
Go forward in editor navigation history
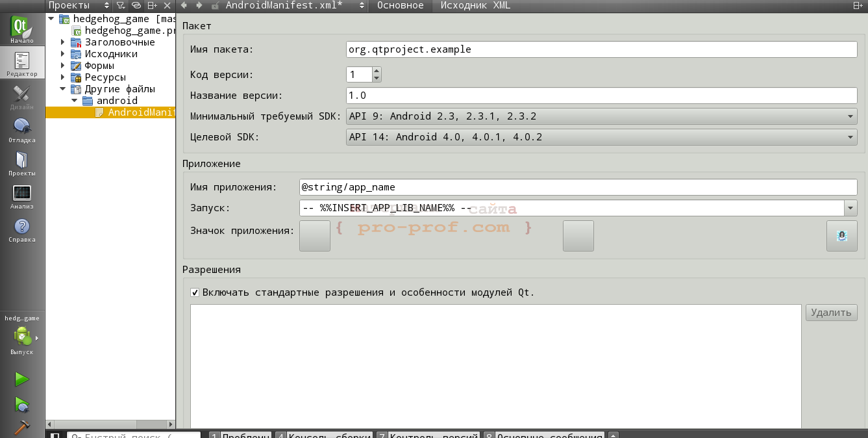click(199, 5)
